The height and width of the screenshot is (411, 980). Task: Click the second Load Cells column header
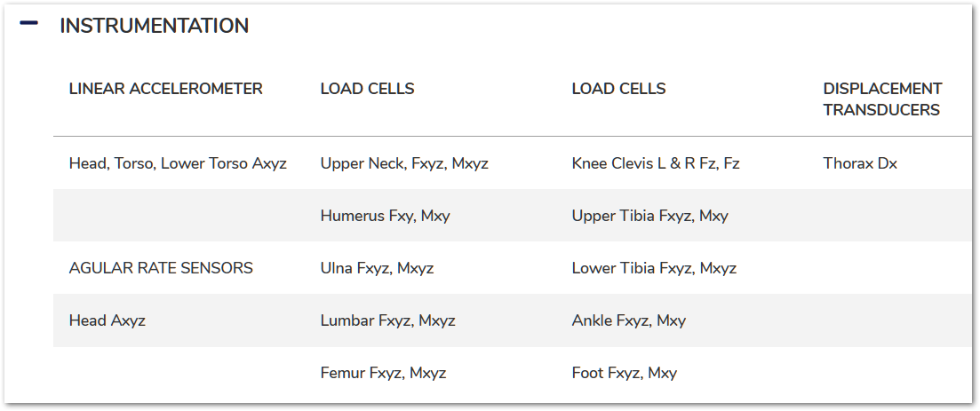[x=618, y=89]
